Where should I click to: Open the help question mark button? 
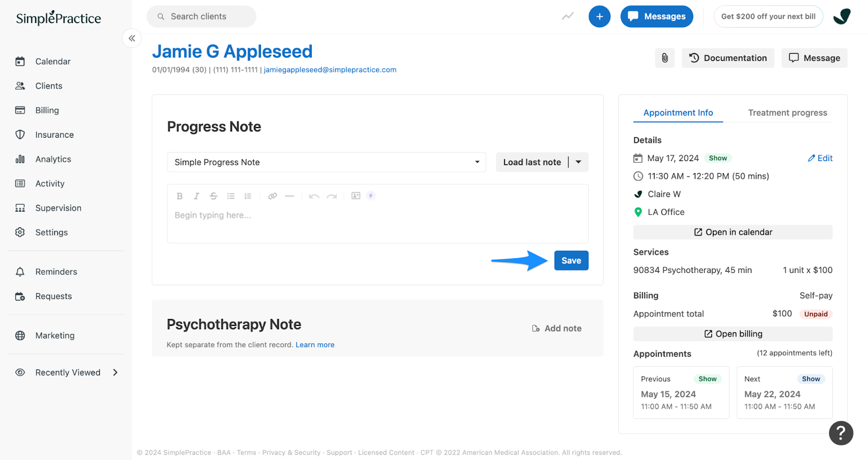click(x=841, y=433)
